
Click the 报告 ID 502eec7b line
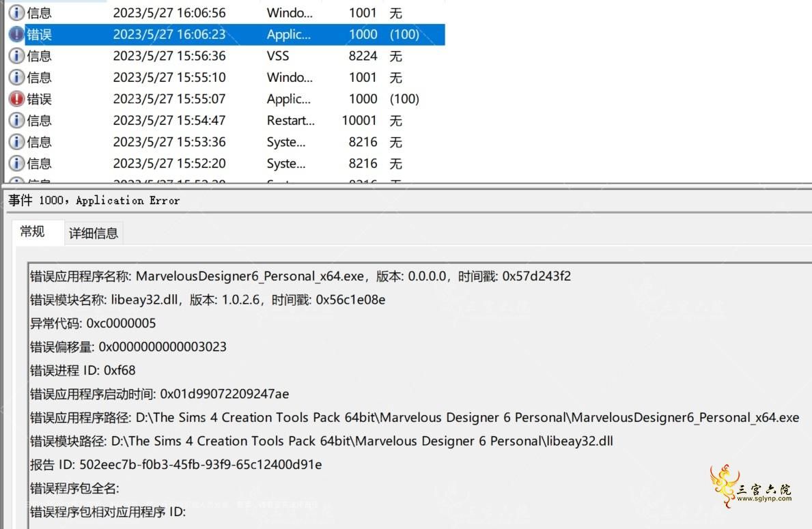176,465
